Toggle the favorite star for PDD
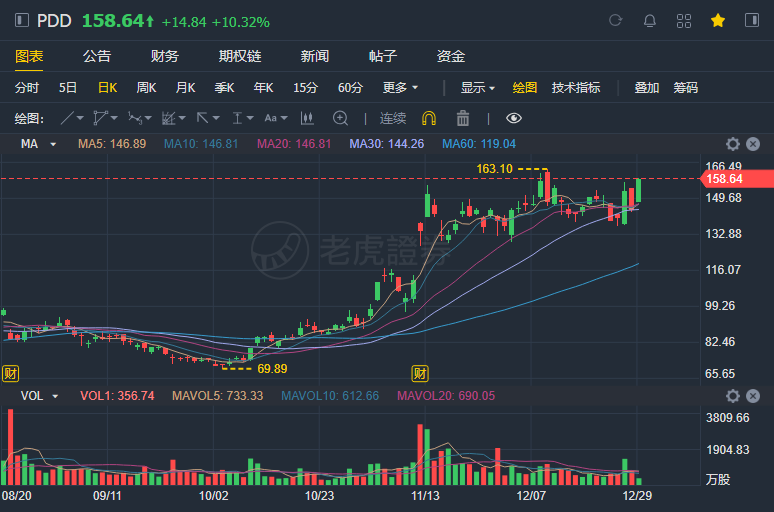 pyautogui.click(x=718, y=21)
